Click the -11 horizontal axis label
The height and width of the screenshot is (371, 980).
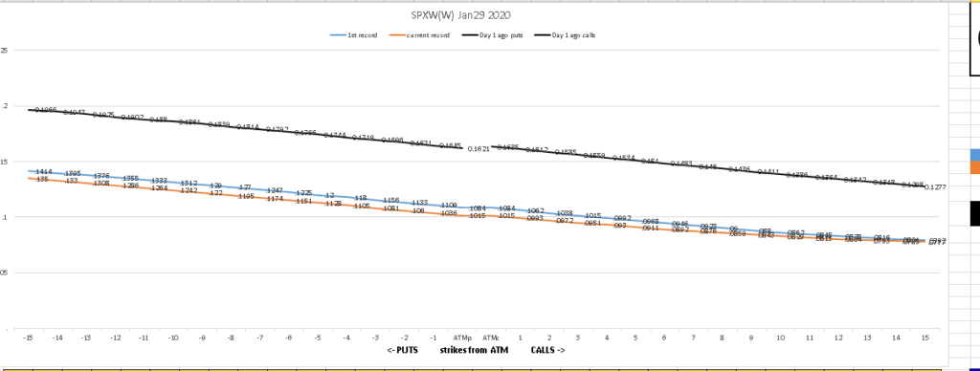click(145, 338)
